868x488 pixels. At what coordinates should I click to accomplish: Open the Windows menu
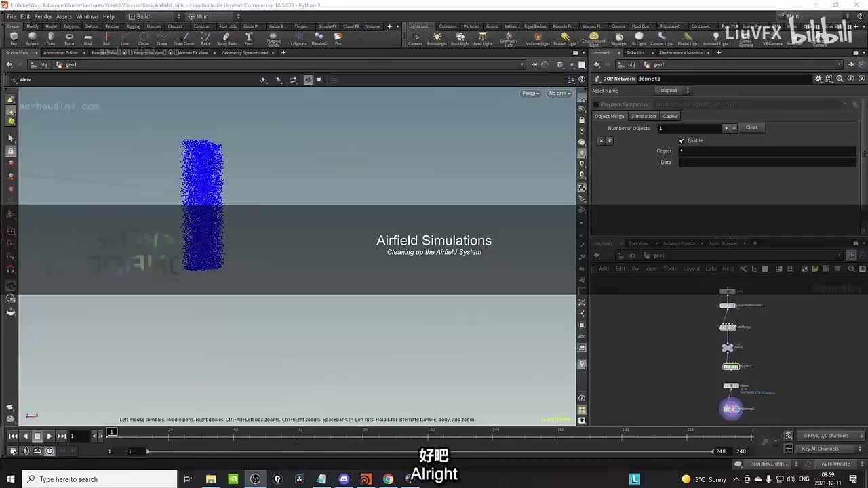coord(87,16)
